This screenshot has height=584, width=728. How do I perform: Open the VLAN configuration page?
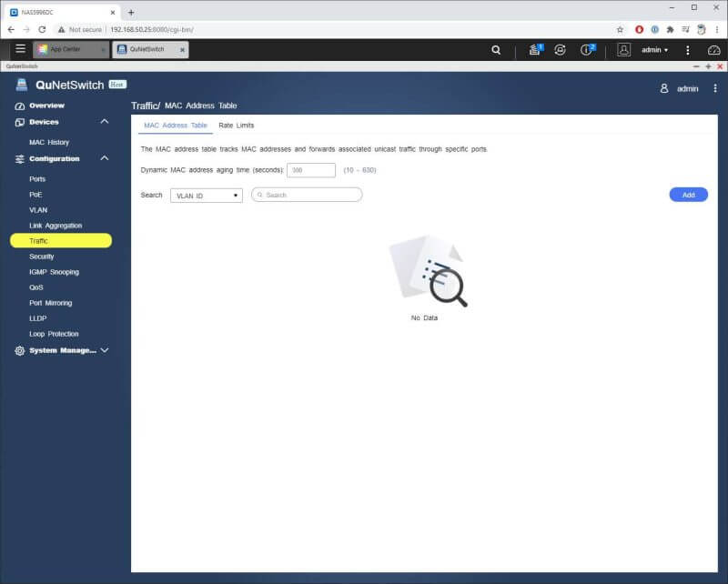tap(38, 210)
